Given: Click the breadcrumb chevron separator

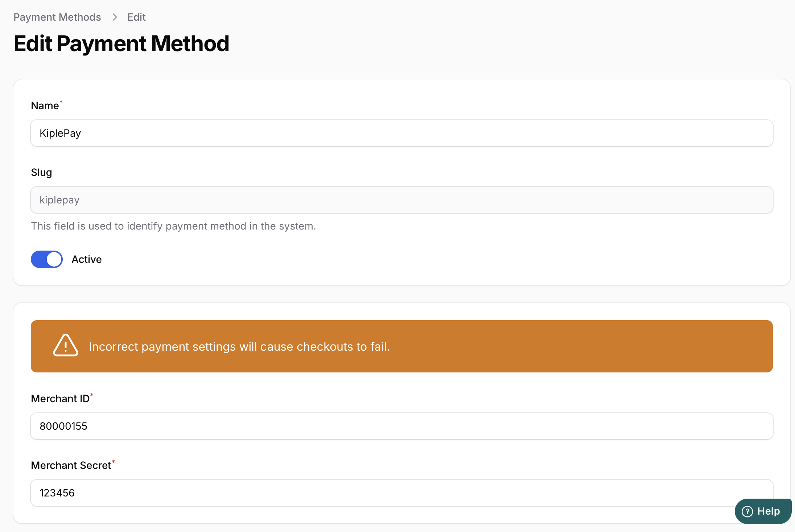Looking at the screenshot, I should click(x=115, y=17).
